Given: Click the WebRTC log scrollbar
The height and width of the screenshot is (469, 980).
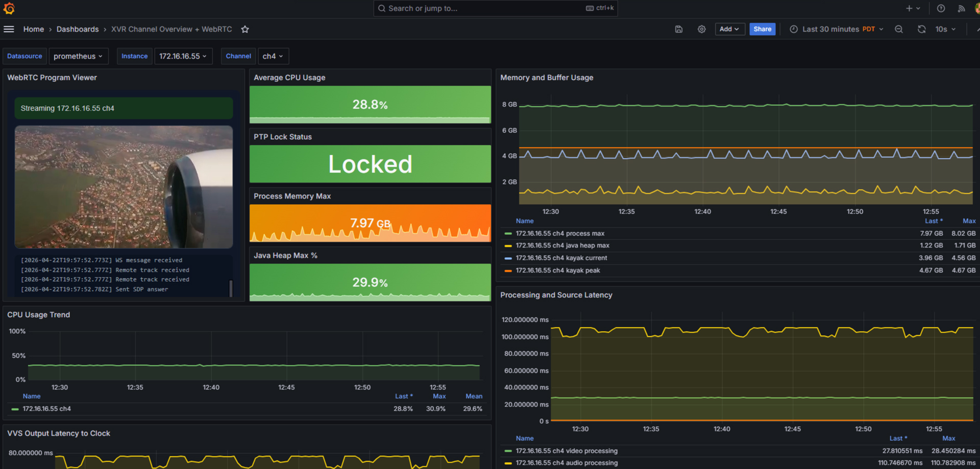Looking at the screenshot, I should (x=231, y=288).
